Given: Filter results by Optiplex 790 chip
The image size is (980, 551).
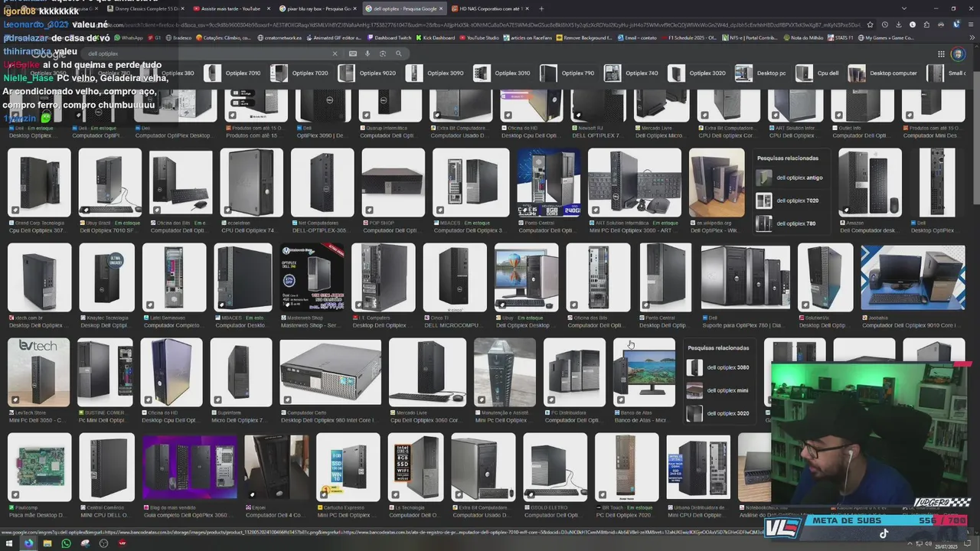Looking at the screenshot, I should click(x=567, y=73).
